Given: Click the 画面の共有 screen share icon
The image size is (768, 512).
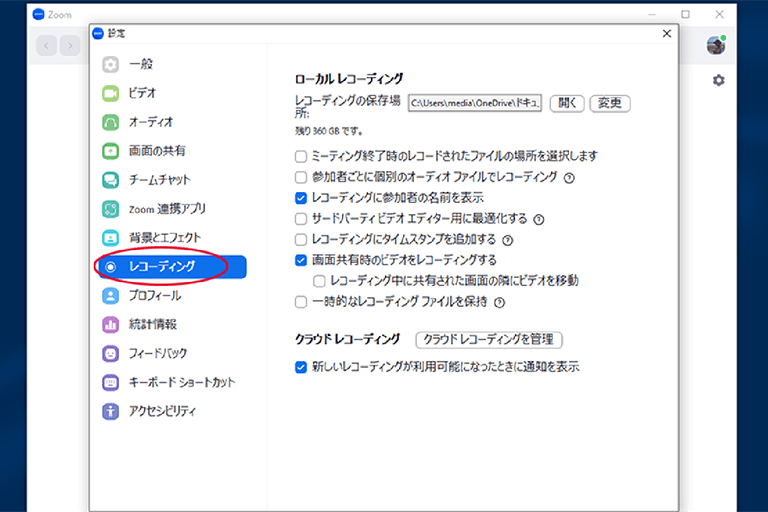Looking at the screenshot, I should (x=111, y=151).
